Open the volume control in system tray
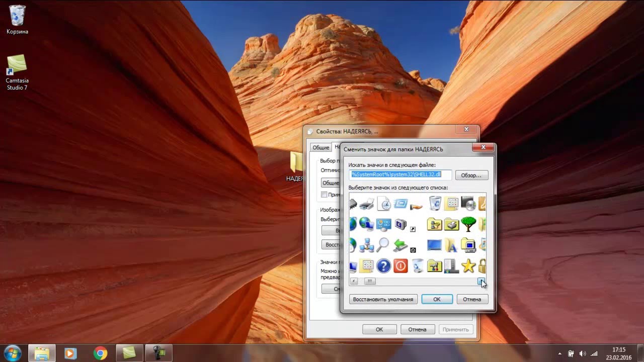This screenshot has width=644, height=362. click(583, 353)
